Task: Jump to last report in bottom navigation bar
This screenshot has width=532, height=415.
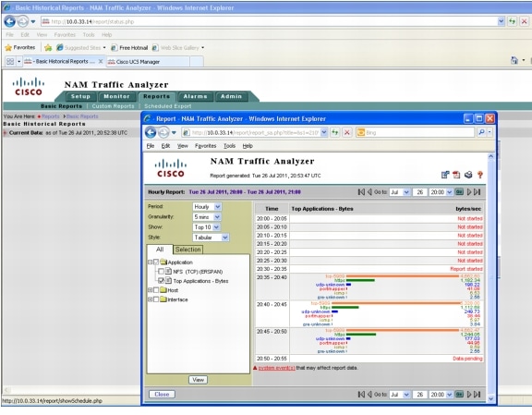Action: point(478,395)
